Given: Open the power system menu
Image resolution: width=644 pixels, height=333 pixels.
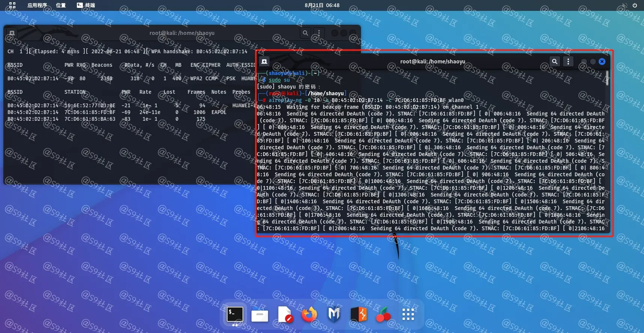Looking at the screenshot, I should (x=635, y=5).
